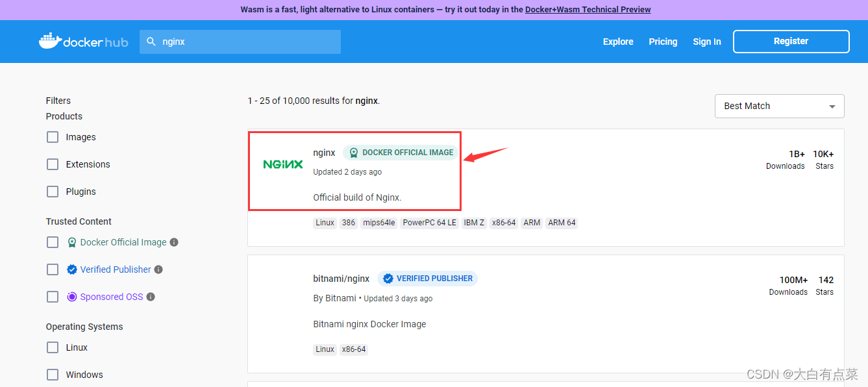Open the Best Match sort dropdown
This screenshot has height=387, width=868.
[x=779, y=106]
